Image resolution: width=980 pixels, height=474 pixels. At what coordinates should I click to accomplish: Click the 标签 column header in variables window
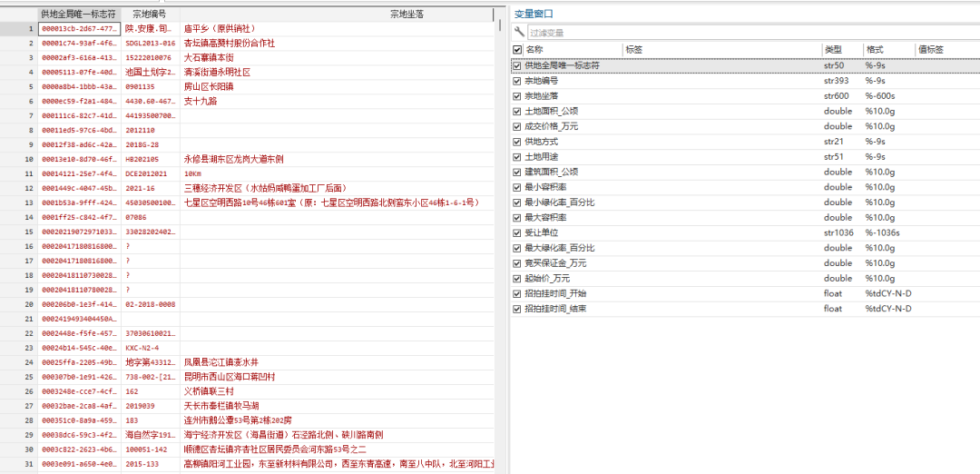(722, 49)
